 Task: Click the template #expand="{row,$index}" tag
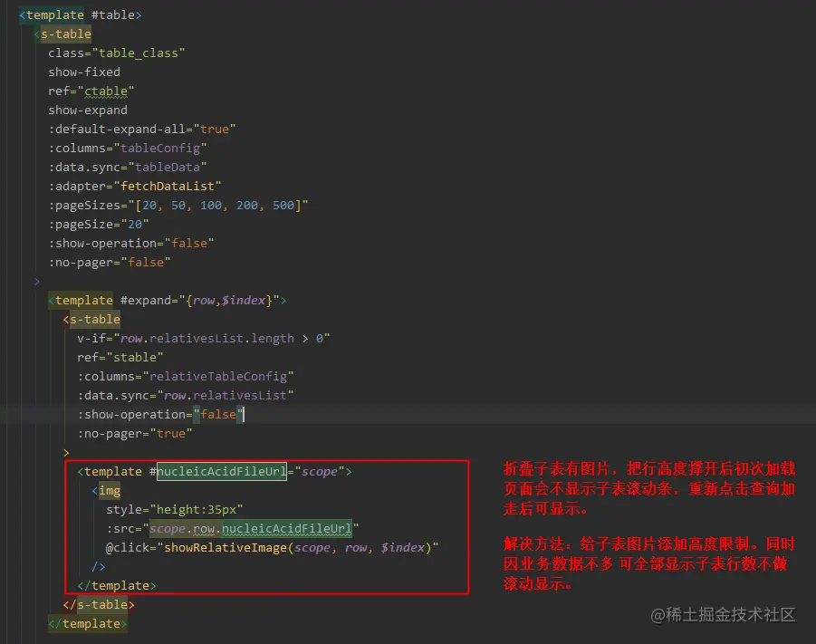167,301
